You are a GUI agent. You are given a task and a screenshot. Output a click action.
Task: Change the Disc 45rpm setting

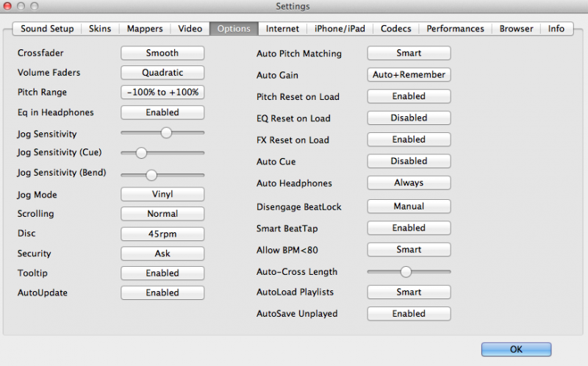pyautogui.click(x=162, y=234)
